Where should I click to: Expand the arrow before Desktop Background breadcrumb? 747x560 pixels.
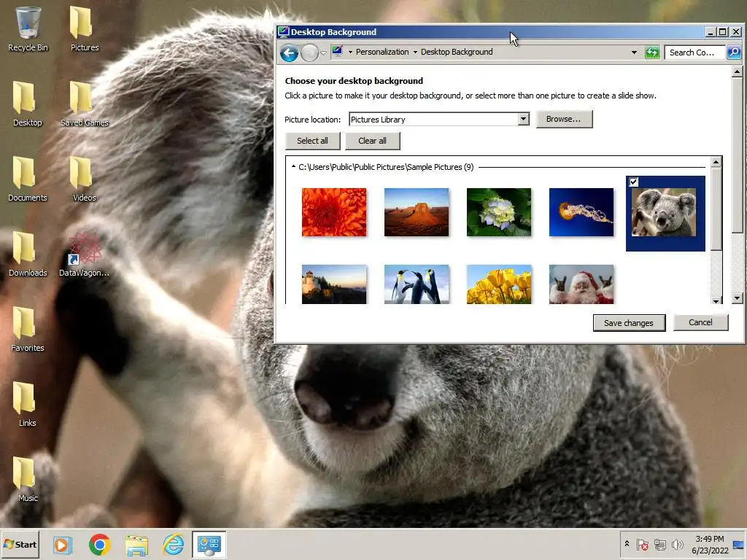[415, 52]
